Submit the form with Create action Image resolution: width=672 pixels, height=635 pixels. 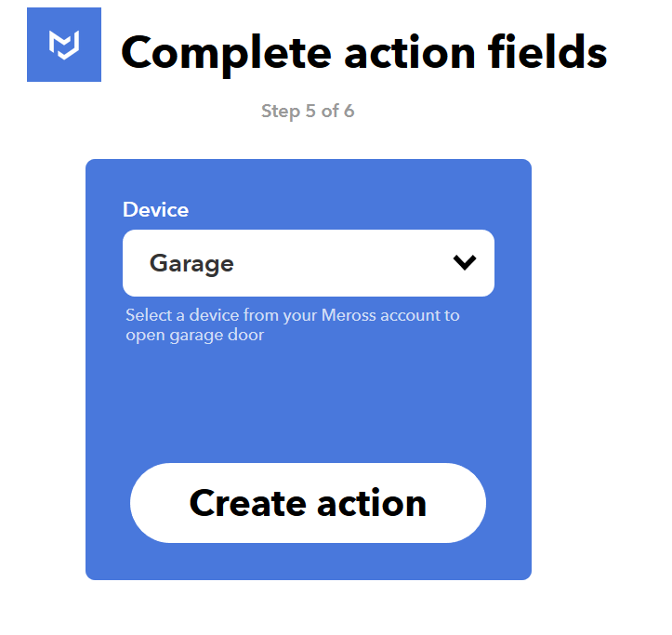coord(308,503)
